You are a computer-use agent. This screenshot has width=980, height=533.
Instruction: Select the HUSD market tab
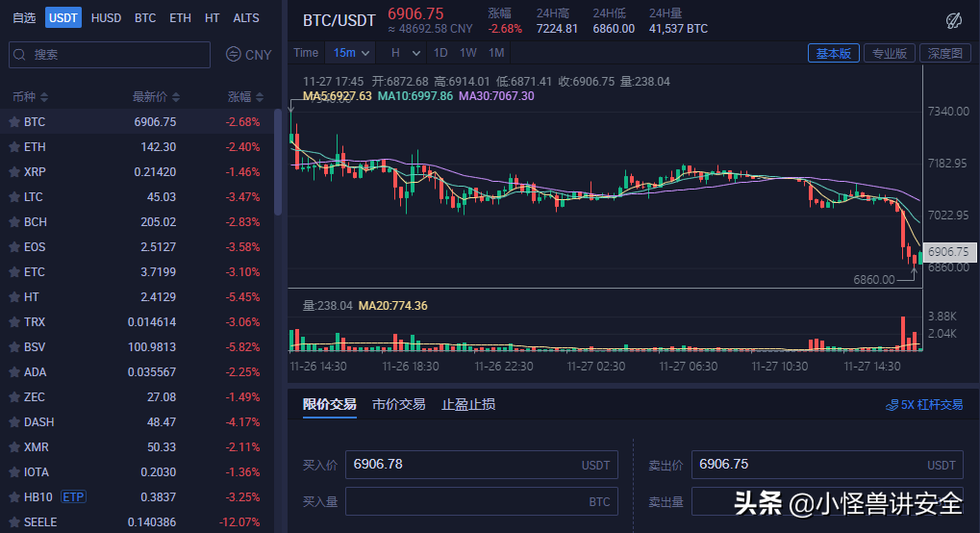(x=106, y=18)
